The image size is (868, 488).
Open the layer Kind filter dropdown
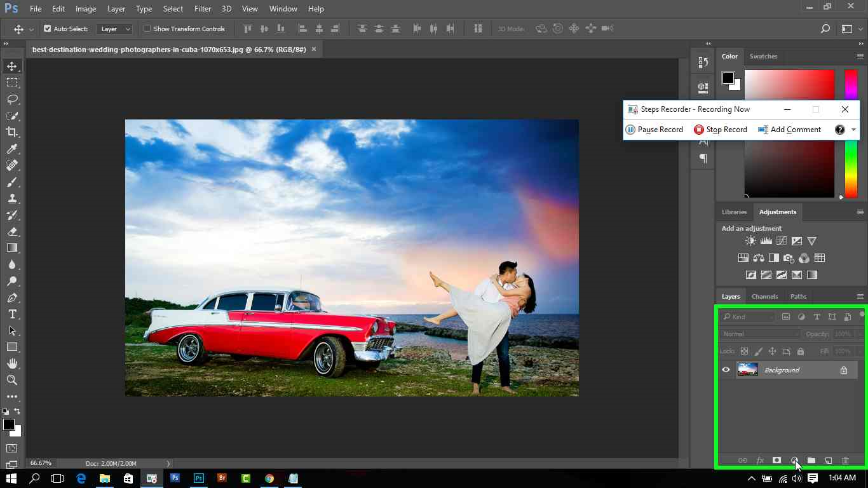coord(748,316)
